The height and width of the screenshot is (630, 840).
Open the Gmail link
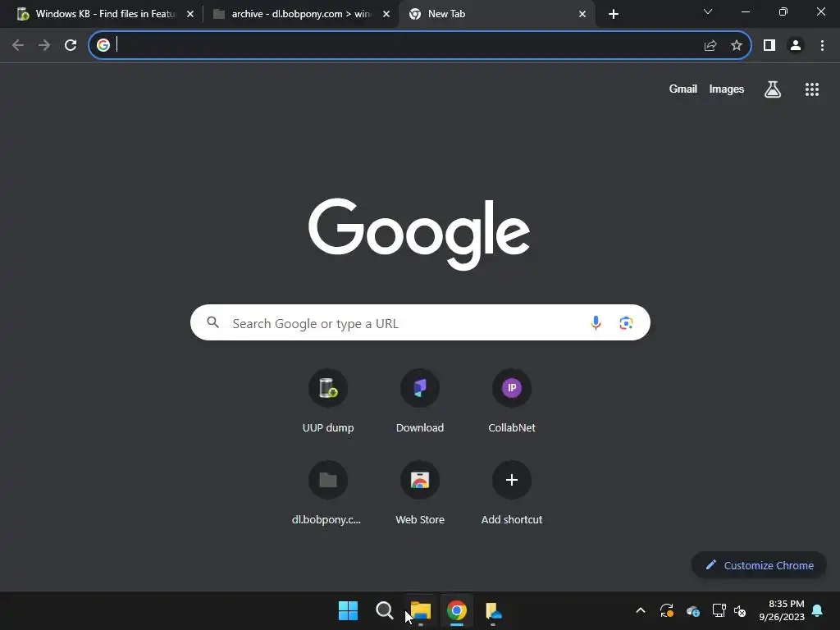tap(683, 89)
